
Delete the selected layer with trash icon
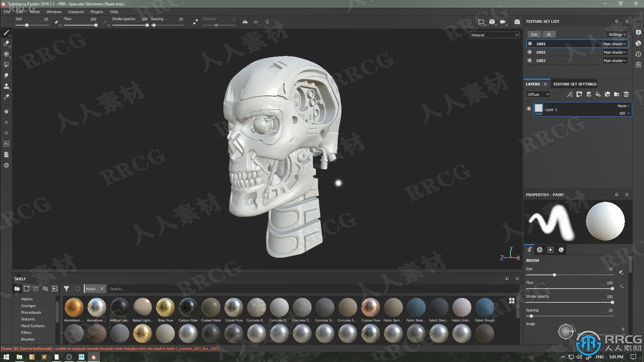tap(626, 95)
